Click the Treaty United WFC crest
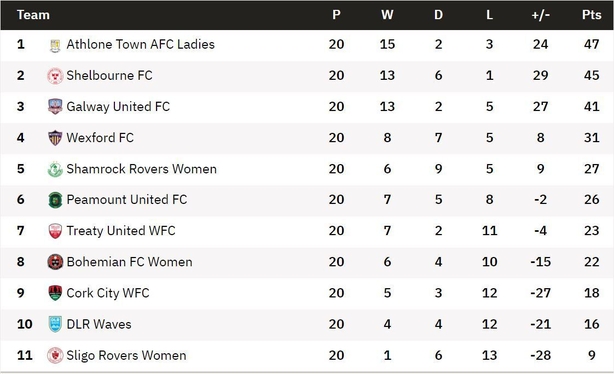614x374 pixels. [55, 231]
